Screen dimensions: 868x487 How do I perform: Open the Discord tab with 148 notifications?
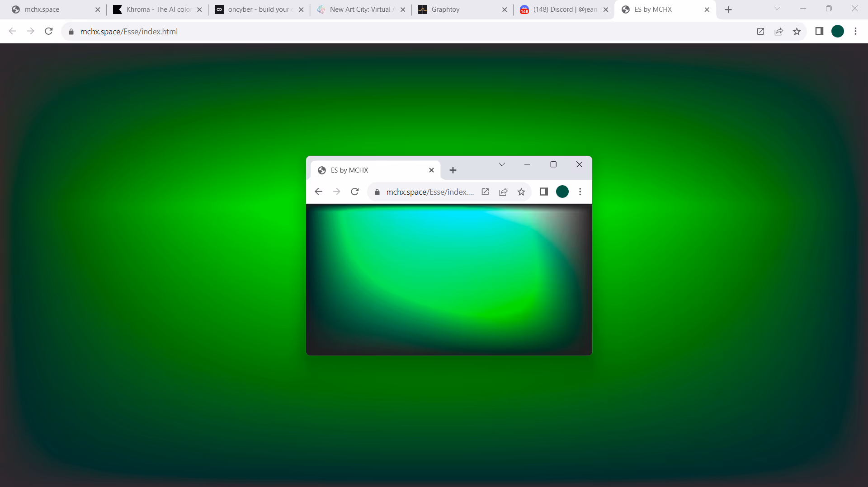tap(561, 9)
